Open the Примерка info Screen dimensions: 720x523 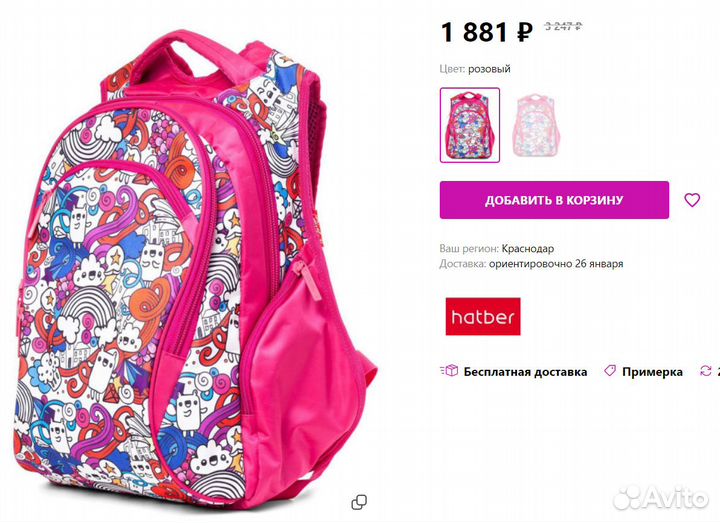[652, 371]
